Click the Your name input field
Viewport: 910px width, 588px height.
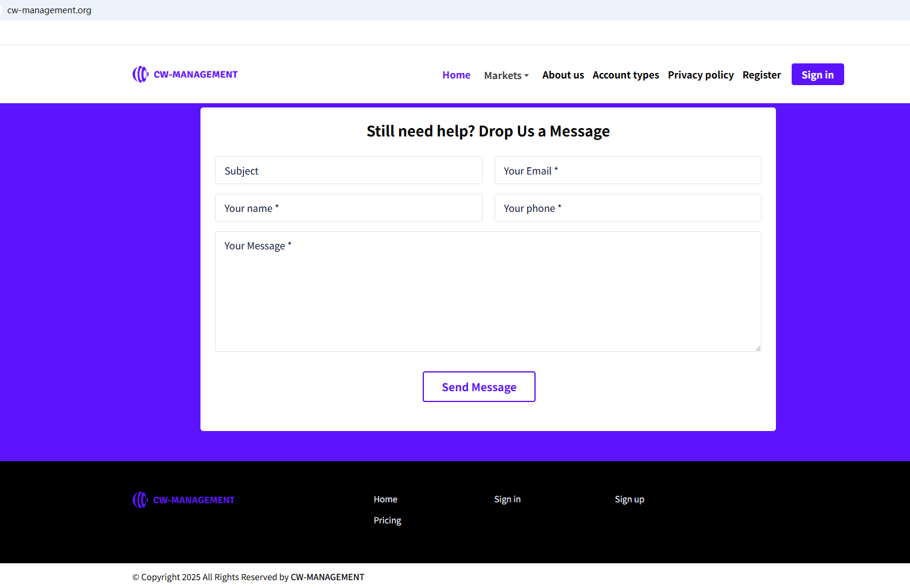pos(348,208)
